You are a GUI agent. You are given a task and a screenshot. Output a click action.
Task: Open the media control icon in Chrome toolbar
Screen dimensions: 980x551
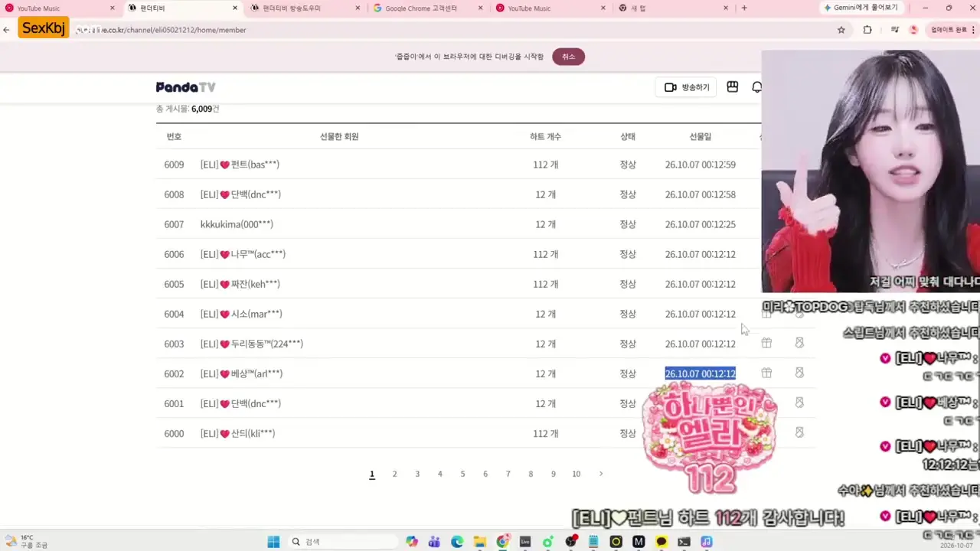coord(894,30)
